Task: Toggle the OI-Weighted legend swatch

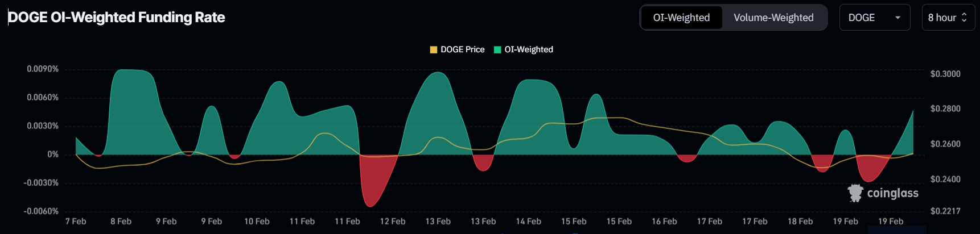Action: [497, 50]
